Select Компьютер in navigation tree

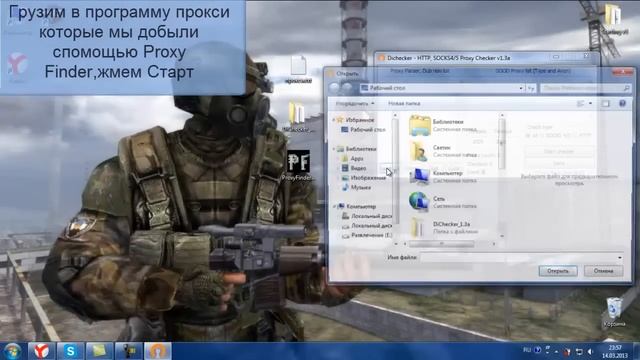361,207
